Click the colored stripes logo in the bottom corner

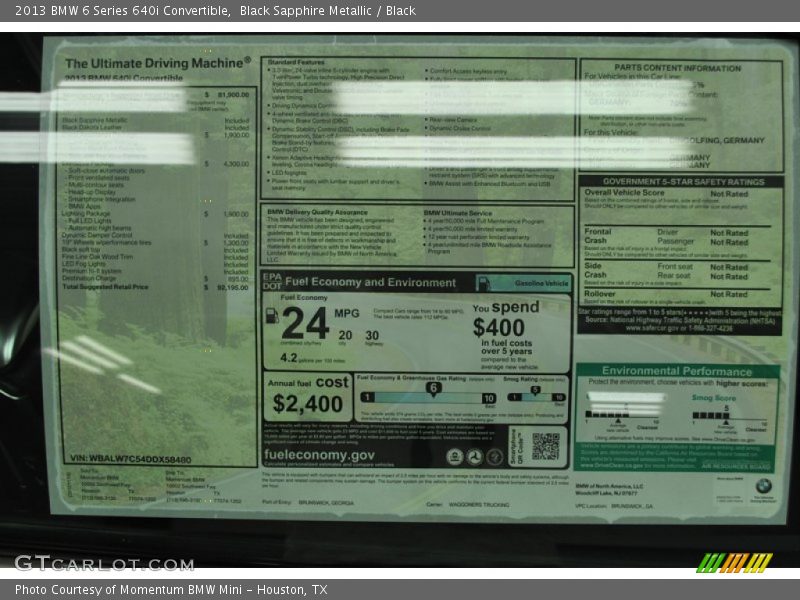pos(735,563)
